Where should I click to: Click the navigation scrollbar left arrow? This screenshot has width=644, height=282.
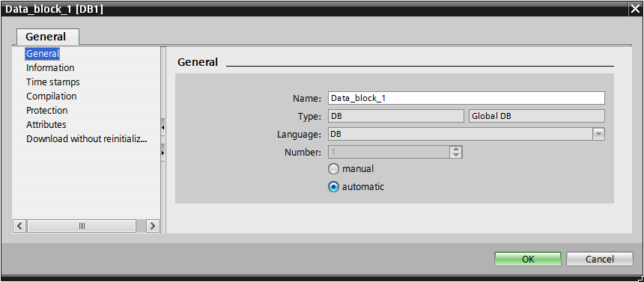(x=20, y=226)
